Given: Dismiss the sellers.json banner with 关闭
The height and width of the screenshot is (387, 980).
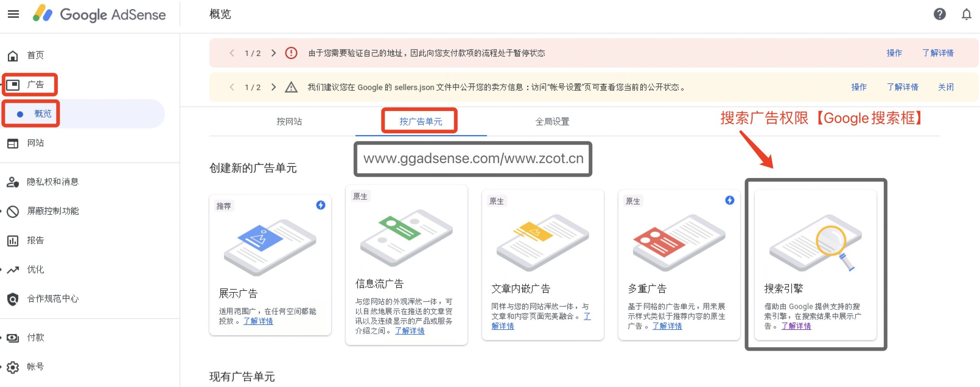Looking at the screenshot, I should (946, 87).
